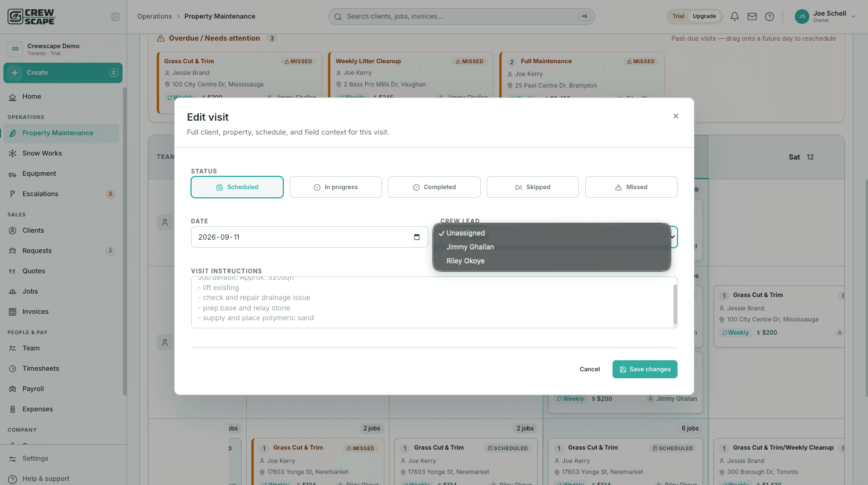The width and height of the screenshot is (868, 485).
Task: Open the mail inbox icon
Action: coord(752,16)
